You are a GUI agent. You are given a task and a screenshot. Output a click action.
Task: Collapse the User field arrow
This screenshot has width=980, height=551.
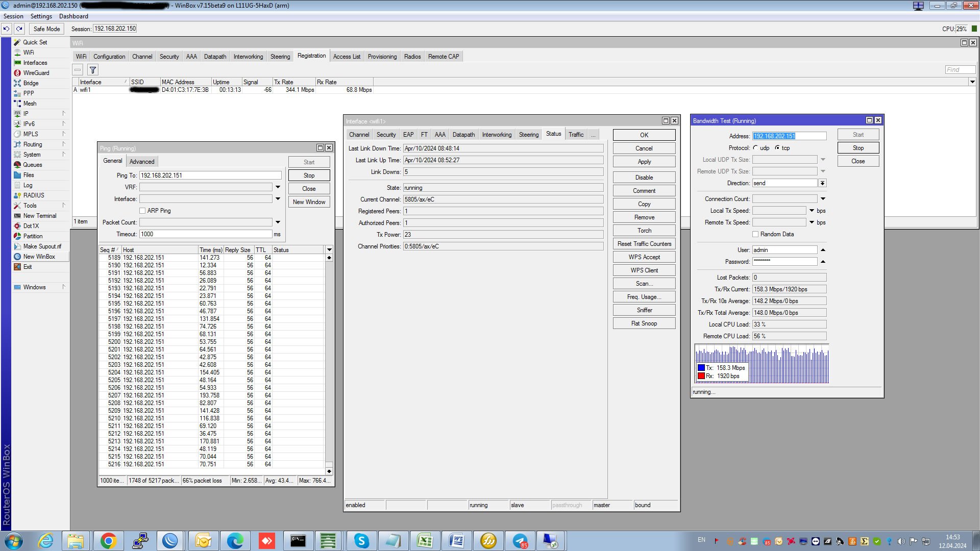click(x=823, y=250)
